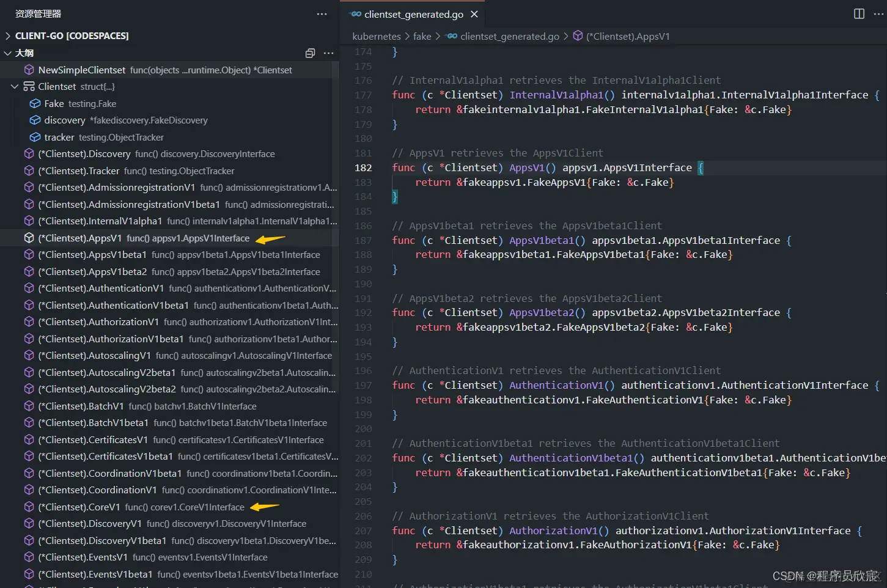Open the (*Clientset).AppsV1 breadcrumb segment

tap(628, 37)
